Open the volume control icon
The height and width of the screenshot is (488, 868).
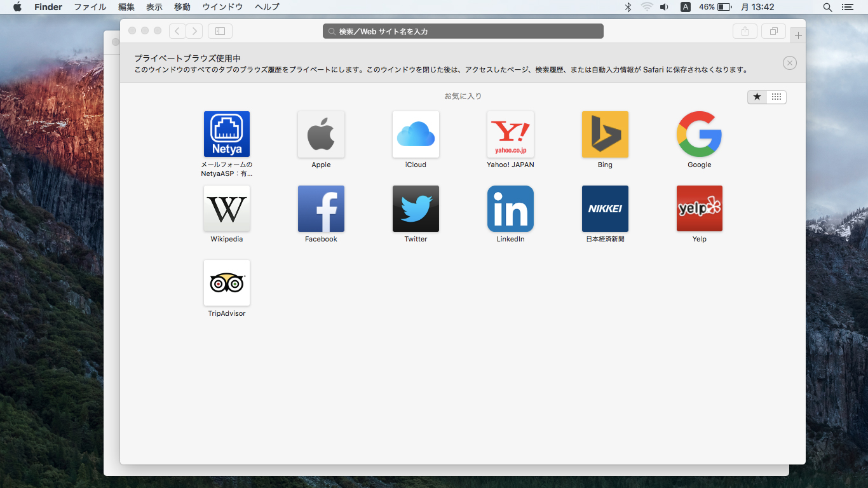tap(664, 7)
